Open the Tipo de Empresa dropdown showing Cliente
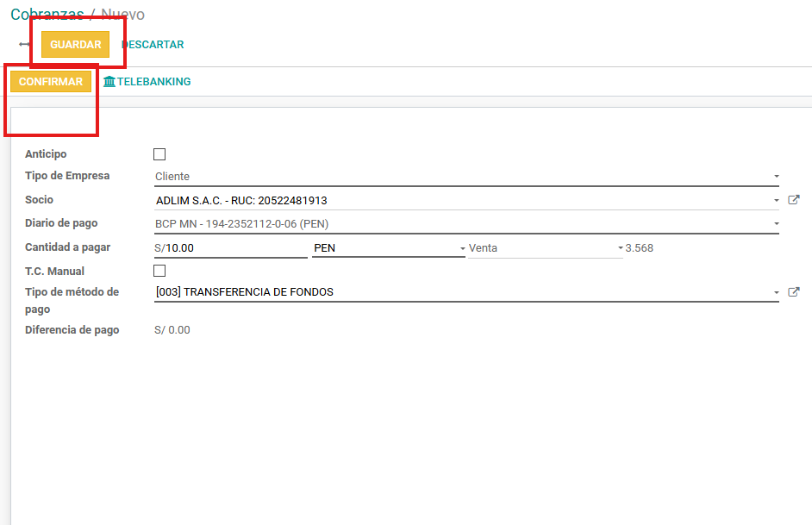Screen dimensions: 812x525 (774, 175)
